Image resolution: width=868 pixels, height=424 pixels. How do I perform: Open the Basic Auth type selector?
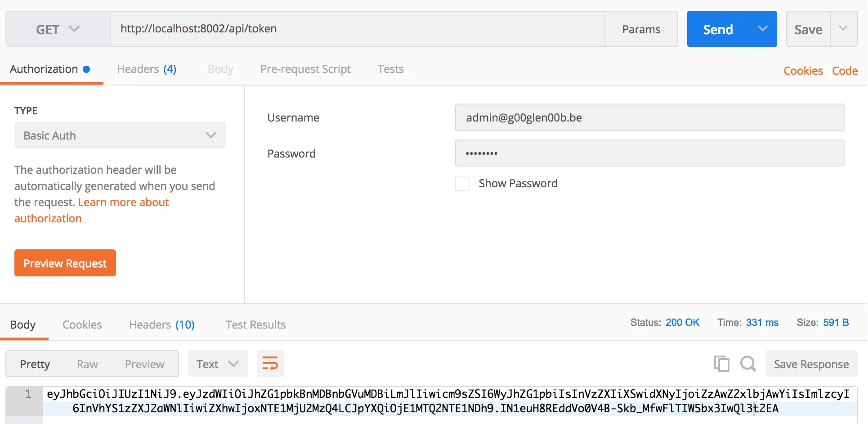tap(119, 135)
